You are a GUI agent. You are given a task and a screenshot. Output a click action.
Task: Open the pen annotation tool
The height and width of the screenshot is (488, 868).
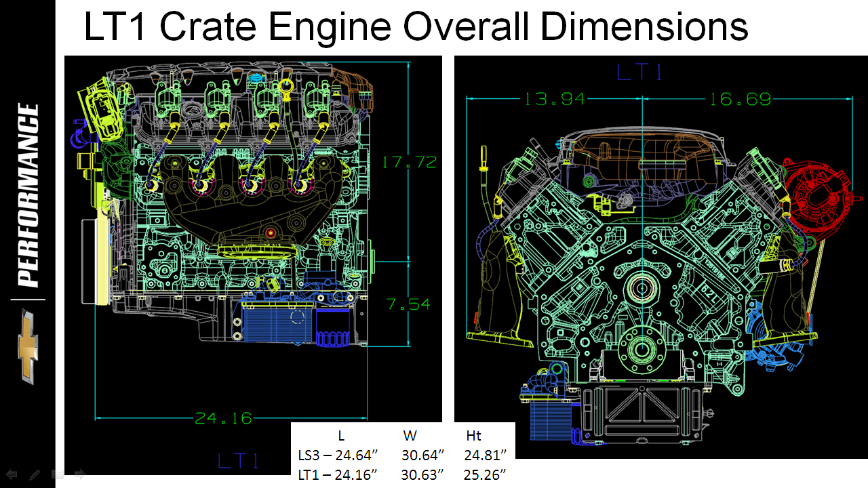35,474
